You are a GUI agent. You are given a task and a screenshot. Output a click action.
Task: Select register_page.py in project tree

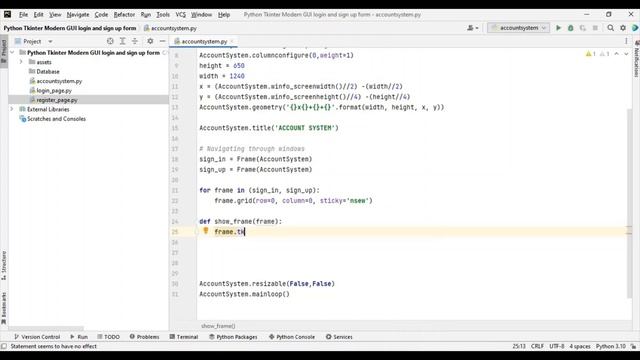[x=57, y=100]
